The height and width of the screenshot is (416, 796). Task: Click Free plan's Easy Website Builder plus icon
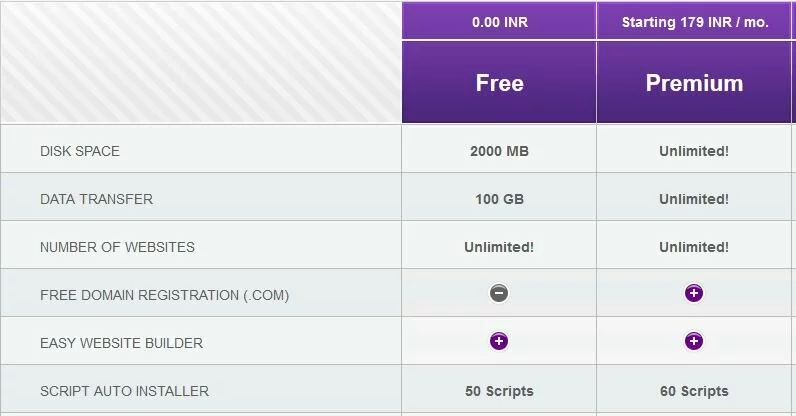(x=499, y=341)
